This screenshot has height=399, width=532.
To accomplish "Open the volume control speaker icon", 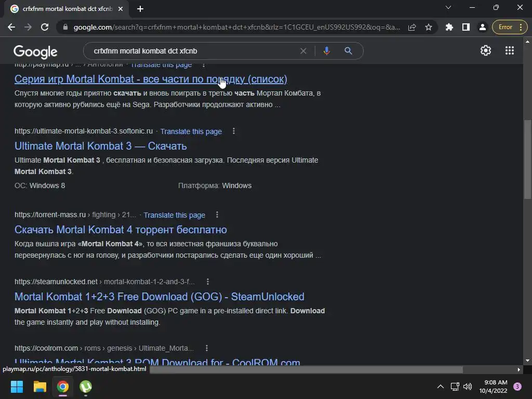I will (x=468, y=387).
